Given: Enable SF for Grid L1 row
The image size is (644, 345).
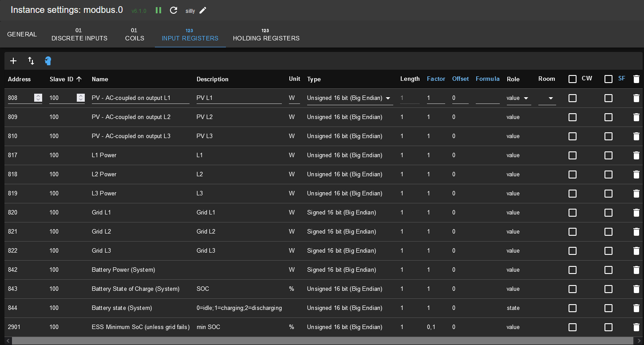Looking at the screenshot, I should click(x=608, y=213).
